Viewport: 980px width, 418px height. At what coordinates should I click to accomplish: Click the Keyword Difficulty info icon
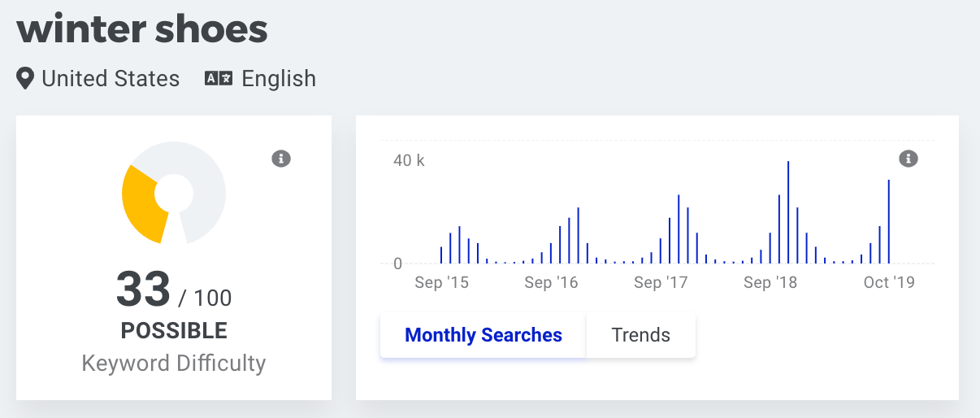[x=281, y=159]
